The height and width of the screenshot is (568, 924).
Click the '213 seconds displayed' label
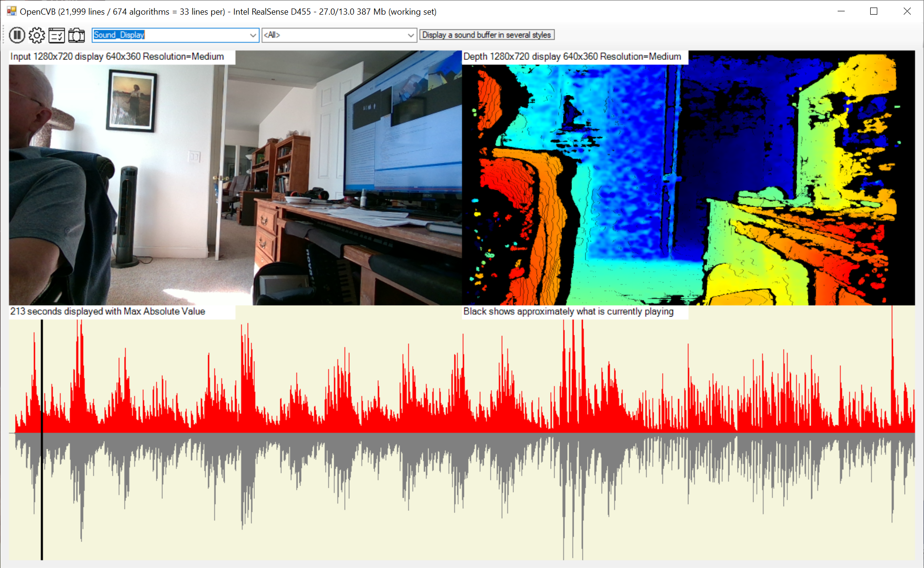tap(108, 311)
